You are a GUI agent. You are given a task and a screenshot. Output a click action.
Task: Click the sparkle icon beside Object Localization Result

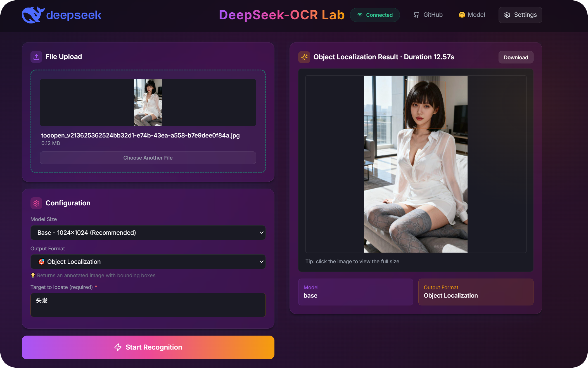pyautogui.click(x=304, y=57)
